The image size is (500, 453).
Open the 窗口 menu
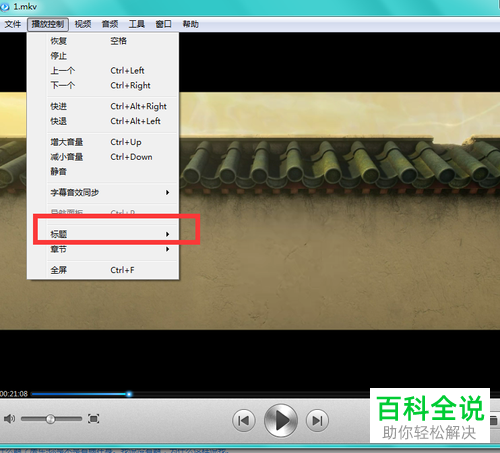click(163, 24)
